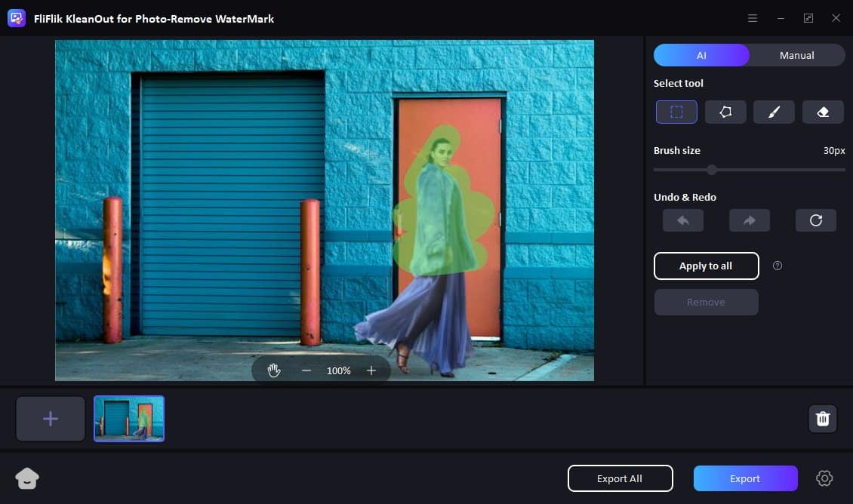This screenshot has width=853, height=504.
Task: Open the hamburger menu in title bar
Action: pos(752,18)
